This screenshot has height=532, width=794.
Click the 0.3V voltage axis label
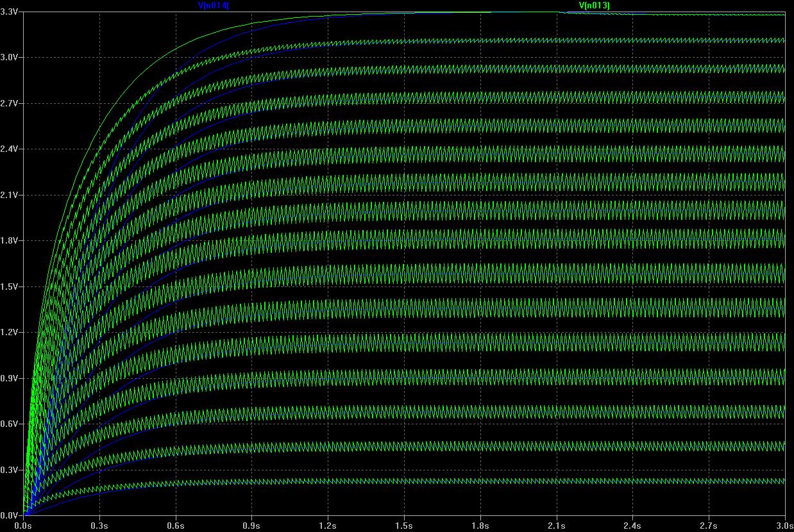11,470
